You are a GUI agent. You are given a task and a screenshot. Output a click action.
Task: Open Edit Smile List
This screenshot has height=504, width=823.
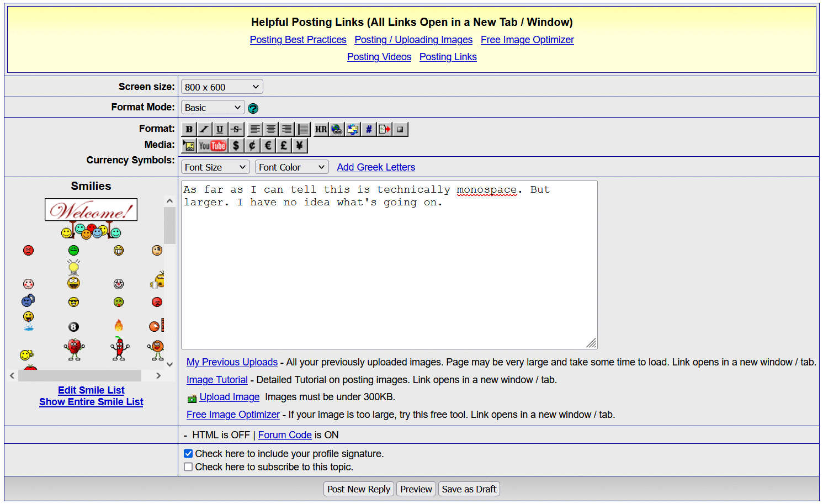pyautogui.click(x=91, y=390)
